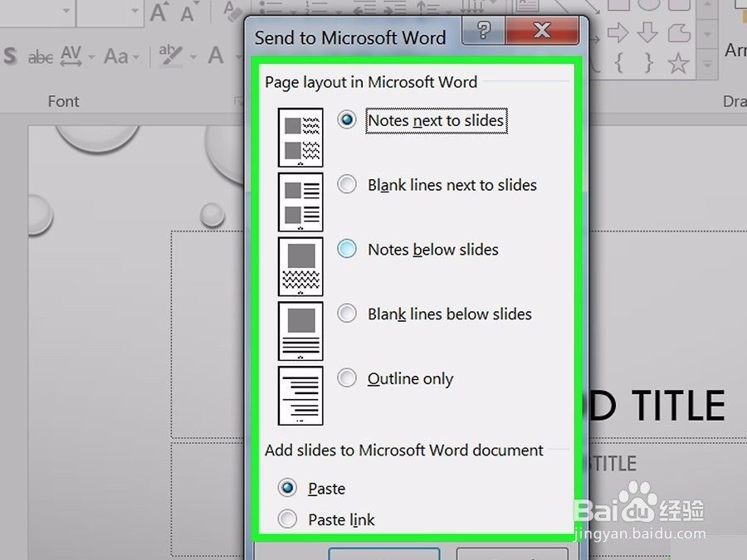
Task: Insert the down arrow shape
Action: [x=647, y=33]
